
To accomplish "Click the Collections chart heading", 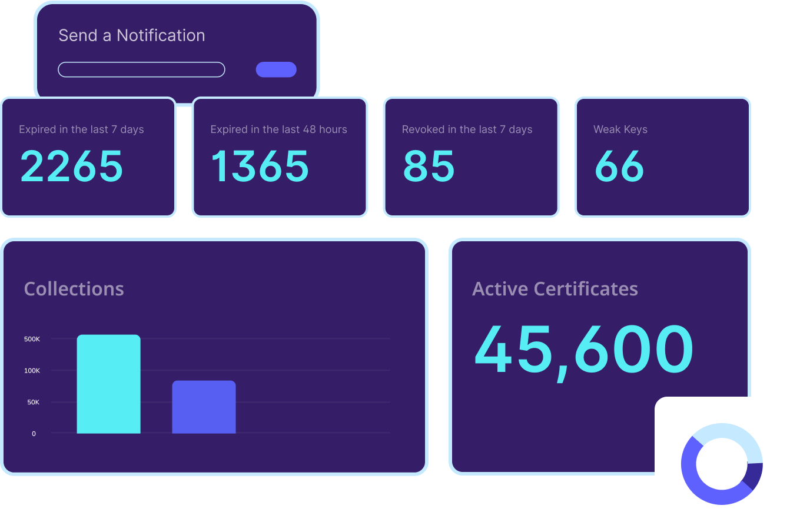I will point(74,289).
